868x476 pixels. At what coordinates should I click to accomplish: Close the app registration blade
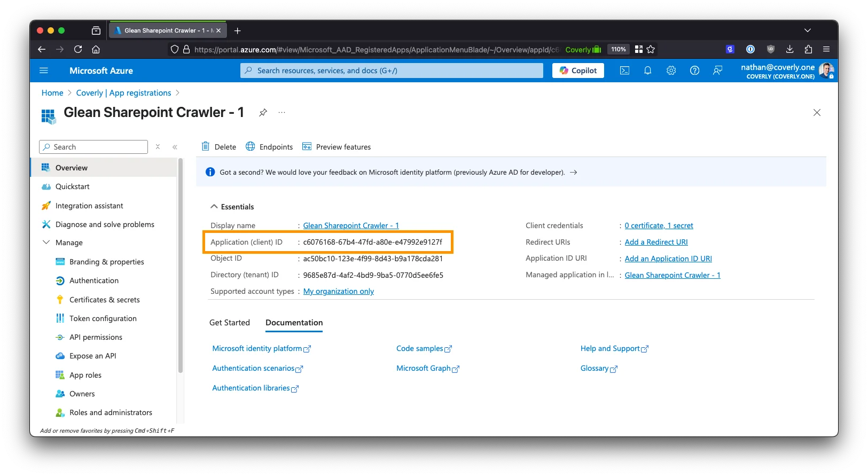(817, 113)
